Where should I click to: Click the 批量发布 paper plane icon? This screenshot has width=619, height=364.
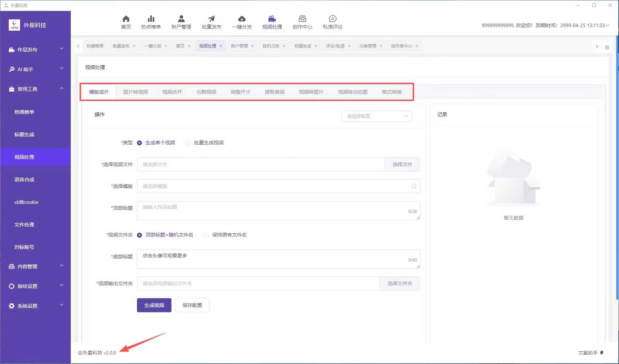(211, 19)
